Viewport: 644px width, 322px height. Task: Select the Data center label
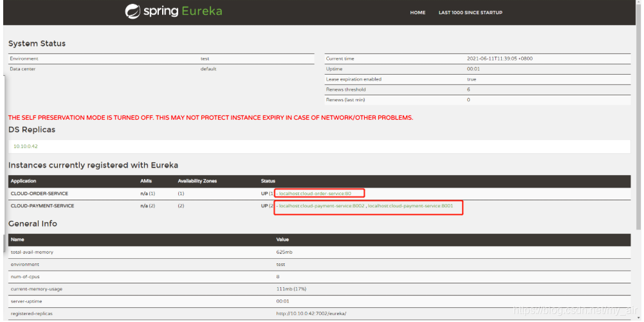23,69
